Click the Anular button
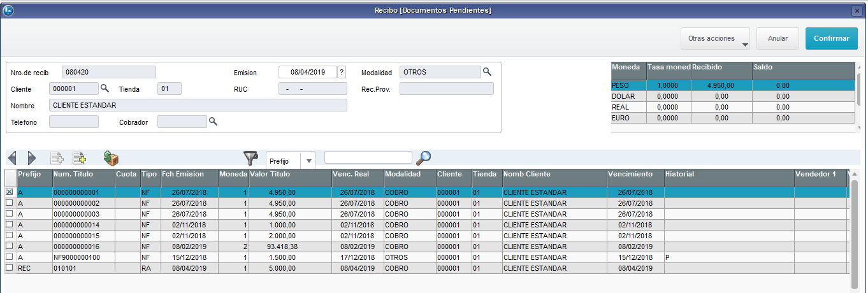Image resolution: width=868 pixels, height=293 pixels. (778, 38)
